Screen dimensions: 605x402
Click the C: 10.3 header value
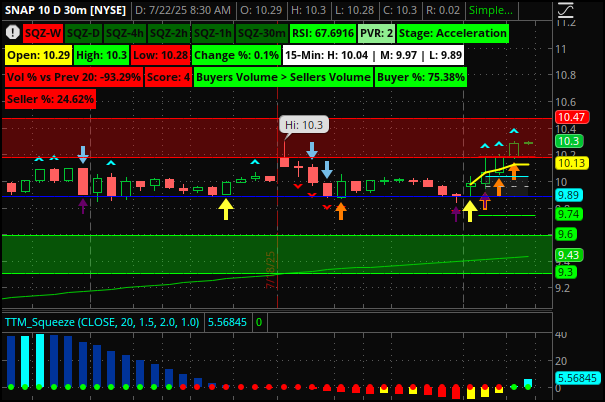[x=400, y=10]
